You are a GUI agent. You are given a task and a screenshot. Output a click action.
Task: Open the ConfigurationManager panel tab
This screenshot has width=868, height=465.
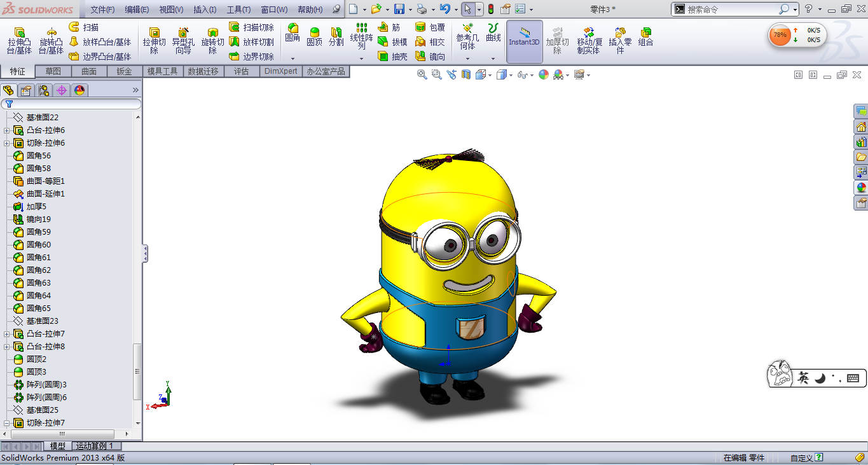click(x=44, y=90)
